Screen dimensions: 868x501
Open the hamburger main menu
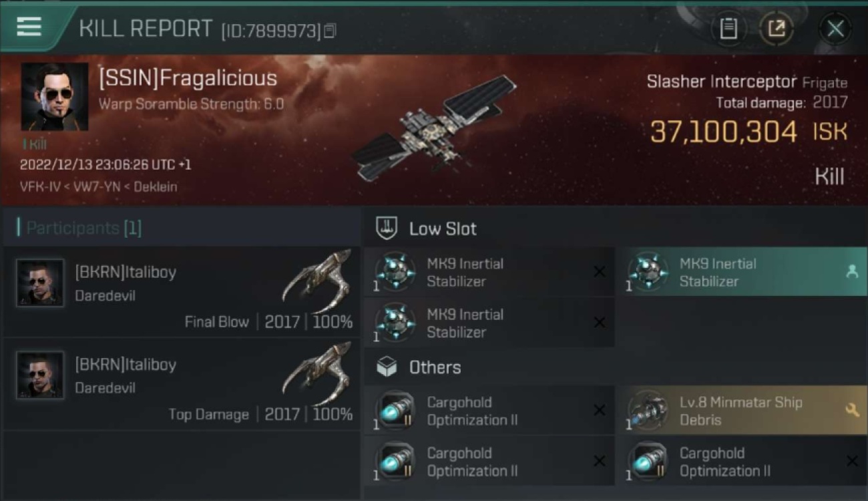pyautogui.click(x=29, y=27)
